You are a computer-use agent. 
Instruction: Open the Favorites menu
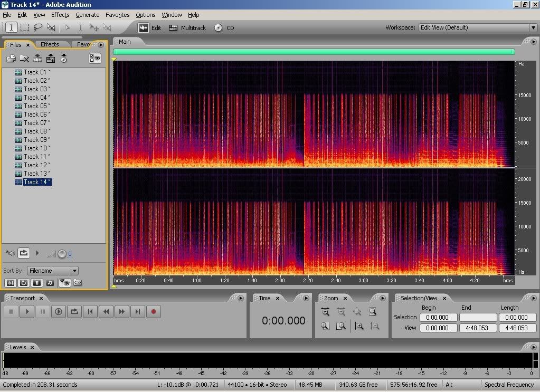tap(117, 15)
